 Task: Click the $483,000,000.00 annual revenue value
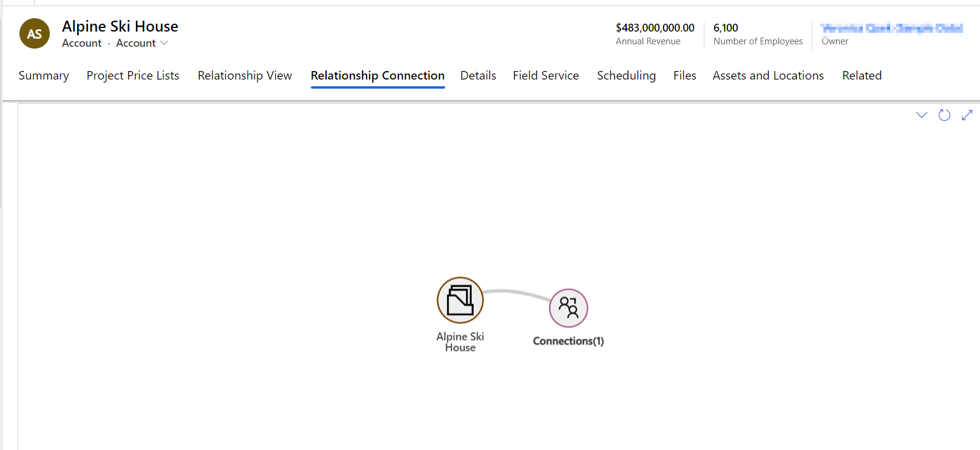tap(655, 28)
